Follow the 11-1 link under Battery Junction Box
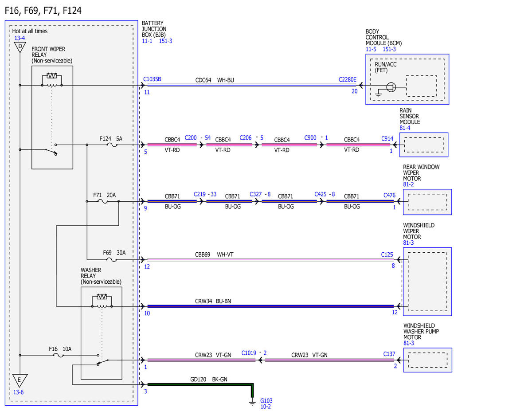 (147, 41)
